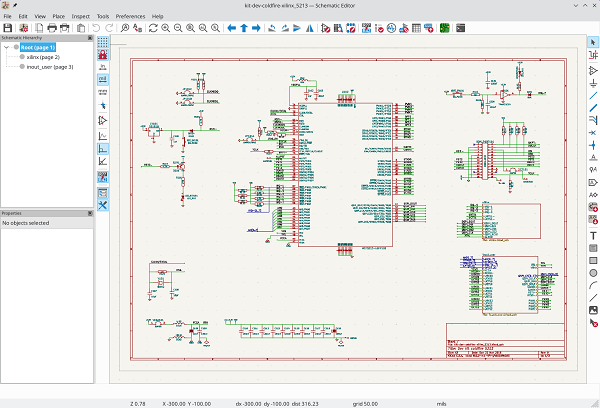Open the Footprint Editor icon
This screenshot has height=408, width=600.
[x=351, y=28]
